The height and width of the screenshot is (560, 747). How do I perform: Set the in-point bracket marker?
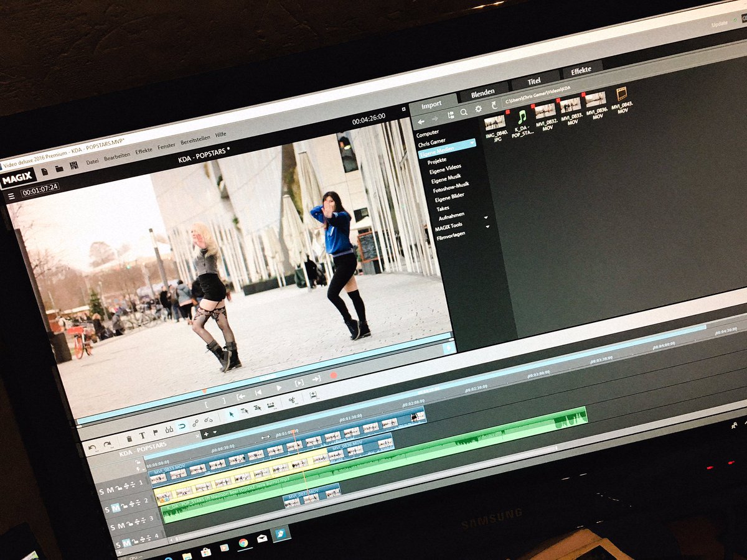pos(206,404)
